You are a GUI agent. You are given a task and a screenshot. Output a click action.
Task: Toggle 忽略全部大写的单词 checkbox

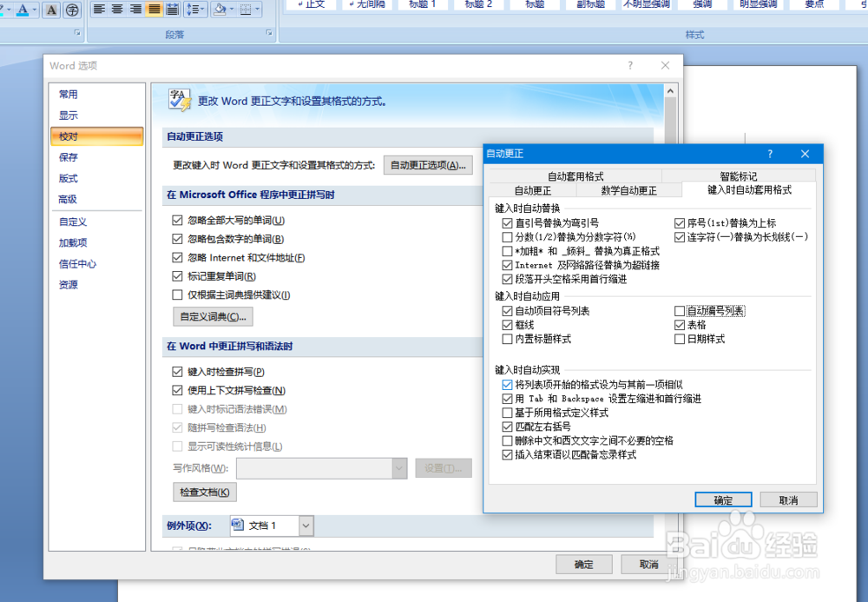point(177,221)
